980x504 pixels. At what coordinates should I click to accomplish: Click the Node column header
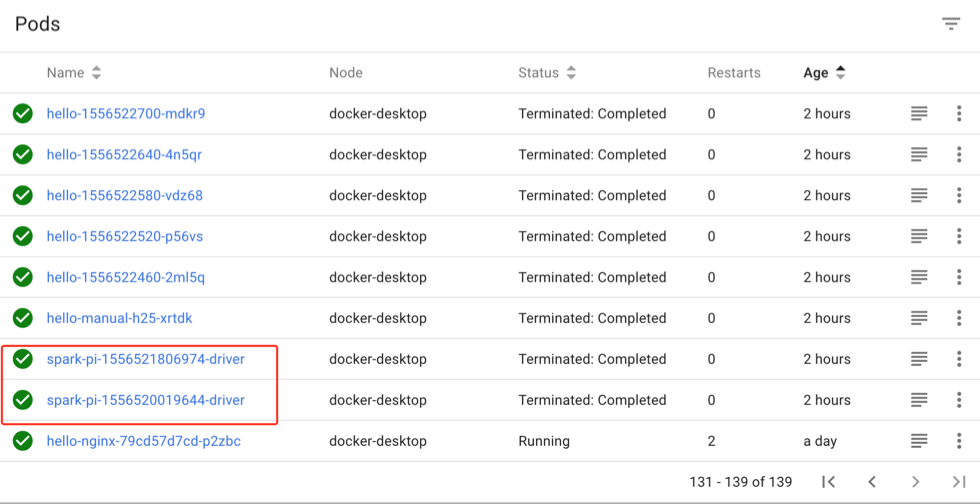tap(346, 73)
